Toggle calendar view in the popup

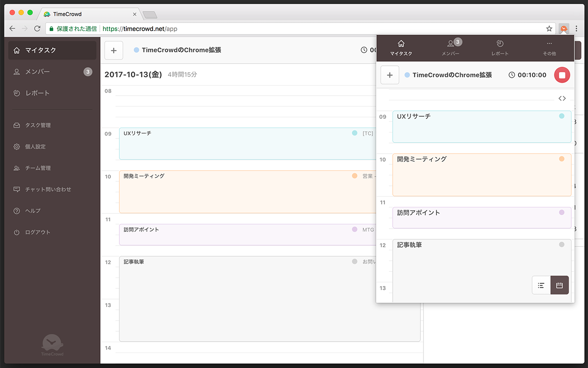point(560,285)
